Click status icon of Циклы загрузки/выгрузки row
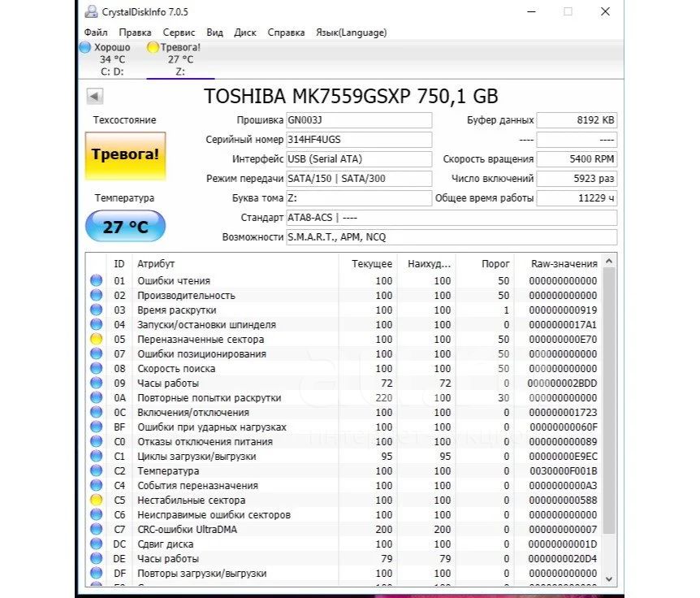The width and height of the screenshot is (700, 598). 97,456
